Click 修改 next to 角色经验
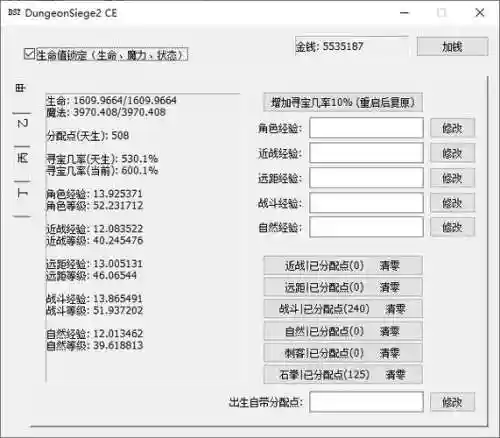 (452, 128)
